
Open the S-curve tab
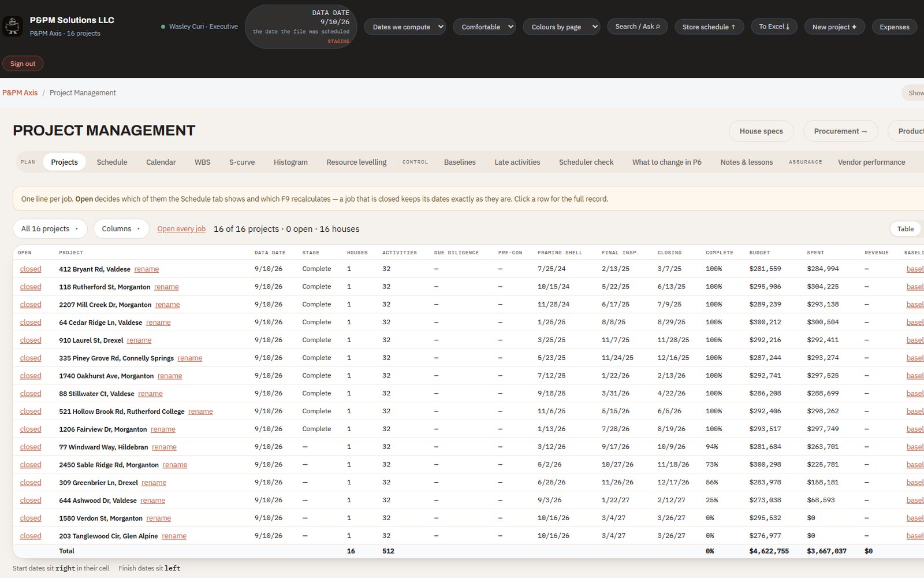242,162
